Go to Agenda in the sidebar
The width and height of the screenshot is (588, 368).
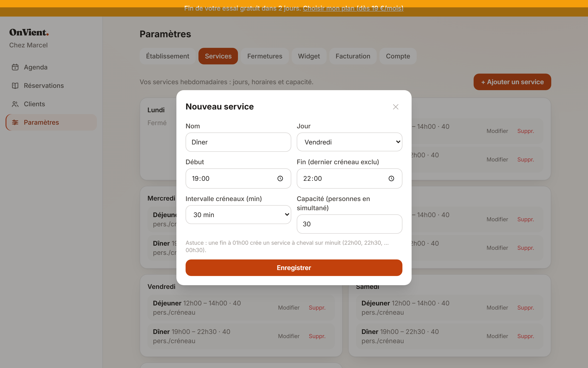click(51, 67)
